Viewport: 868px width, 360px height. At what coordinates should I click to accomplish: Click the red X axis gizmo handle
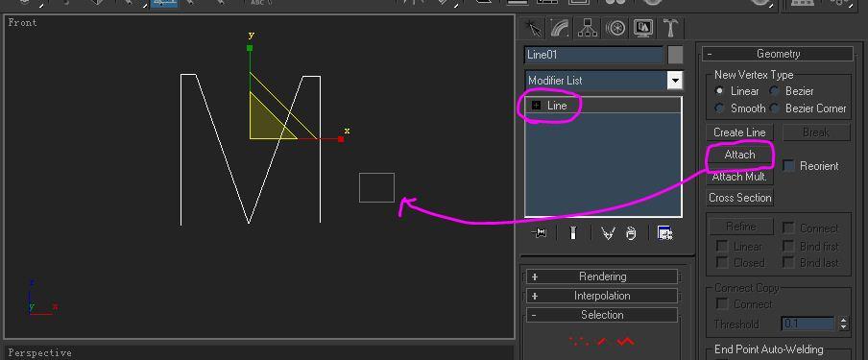point(341,139)
